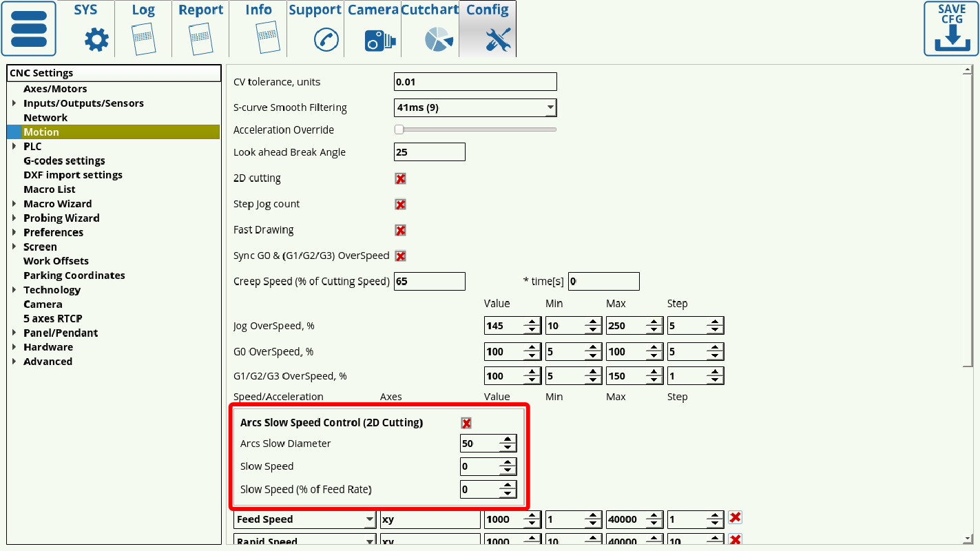This screenshot has width=980, height=551.
Task: Disable Arcs Slow Speed Control checkbox
Action: pos(466,423)
